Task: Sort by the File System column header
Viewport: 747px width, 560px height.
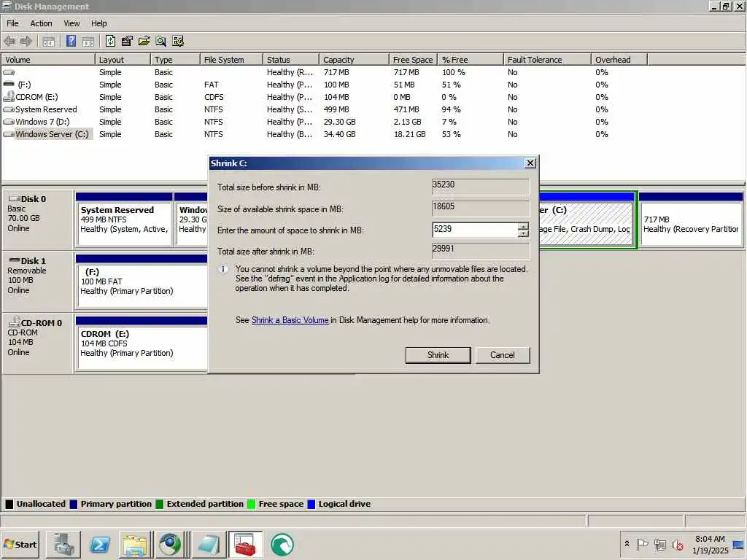Action: tap(231, 60)
